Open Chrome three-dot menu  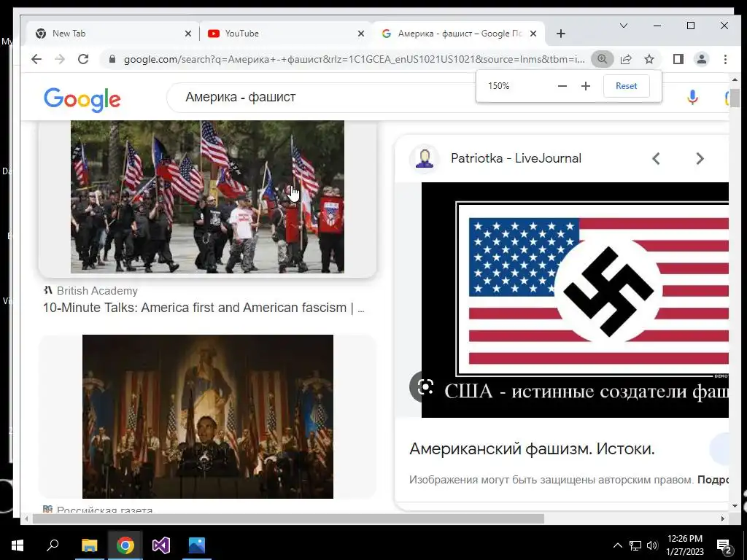(725, 59)
